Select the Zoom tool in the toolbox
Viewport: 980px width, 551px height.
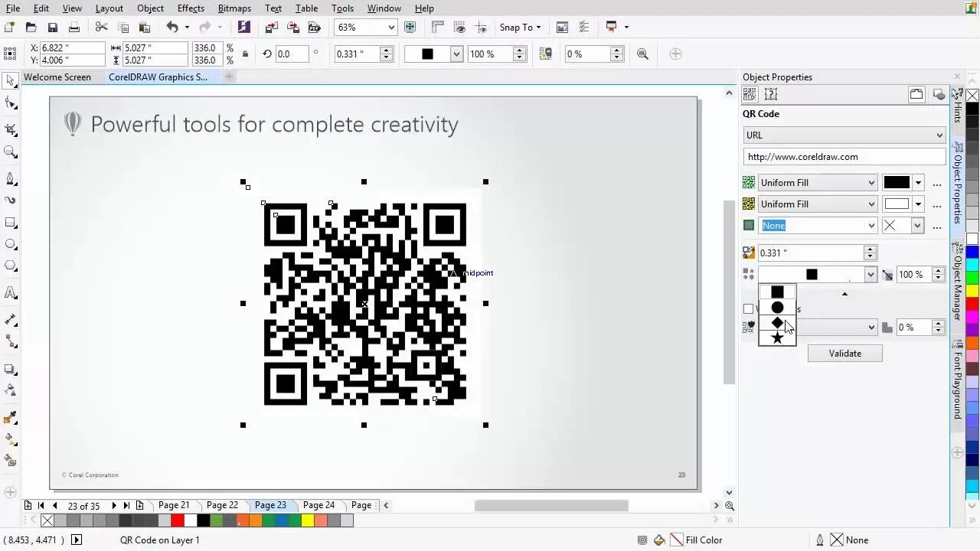point(11,152)
